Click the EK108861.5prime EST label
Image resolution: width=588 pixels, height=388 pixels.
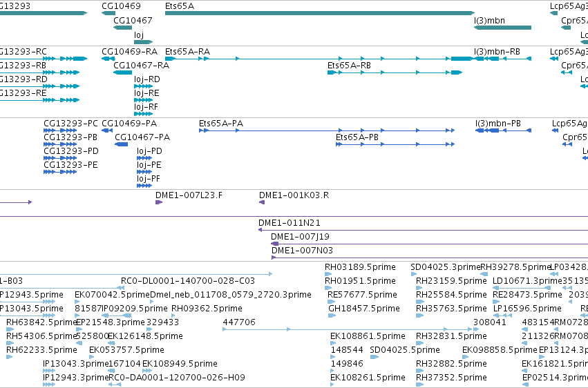click(x=368, y=336)
